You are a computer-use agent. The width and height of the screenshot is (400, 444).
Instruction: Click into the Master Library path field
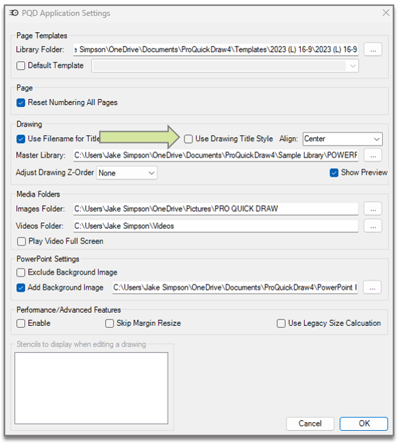click(216, 155)
